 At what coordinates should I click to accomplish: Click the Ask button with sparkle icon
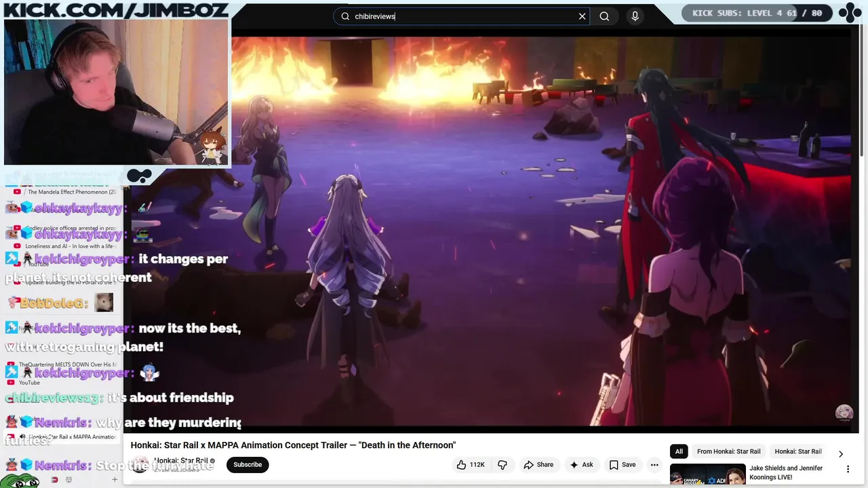[x=581, y=464]
